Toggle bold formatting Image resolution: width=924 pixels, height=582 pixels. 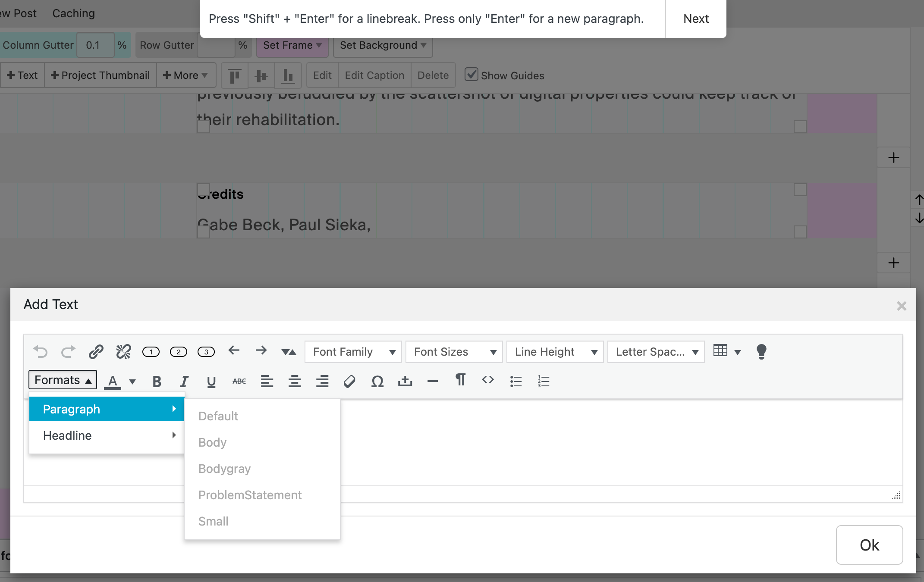157,381
